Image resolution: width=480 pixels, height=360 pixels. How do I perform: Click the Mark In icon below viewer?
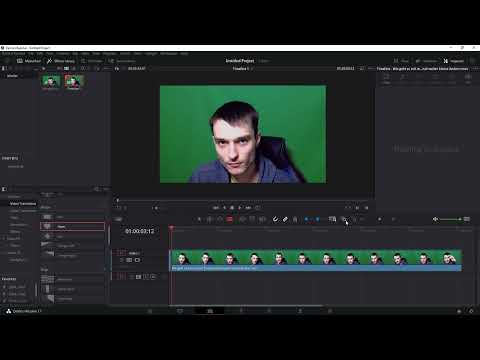click(x=357, y=208)
